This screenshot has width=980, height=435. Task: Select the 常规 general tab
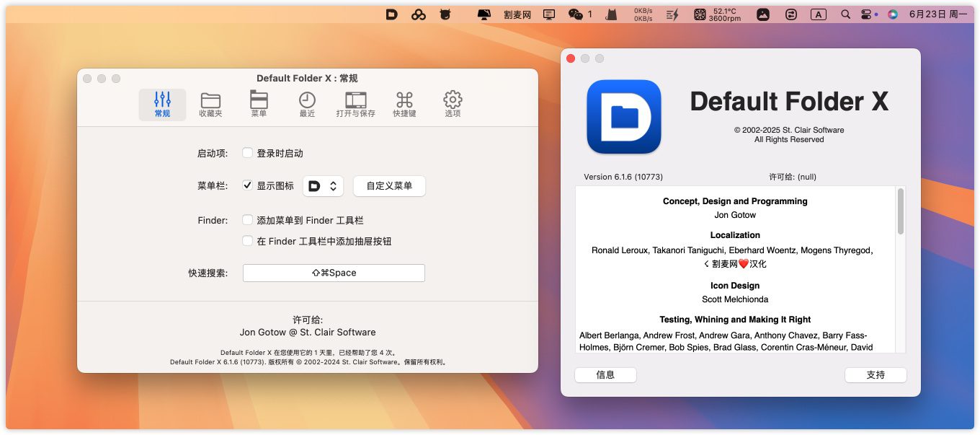pos(162,105)
